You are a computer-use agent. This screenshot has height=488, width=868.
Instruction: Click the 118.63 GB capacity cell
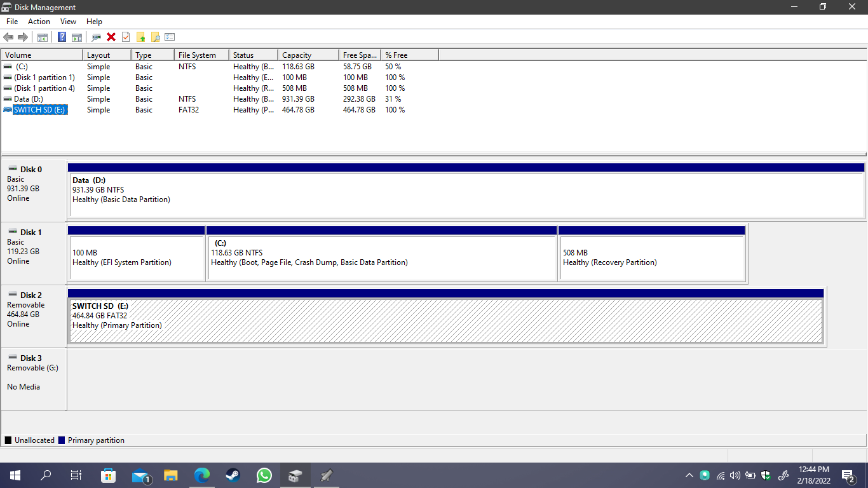click(x=298, y=67)
